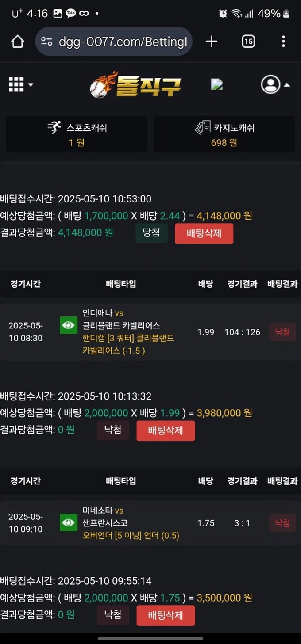This screenshot has width=301, height=644.
Task: Click 배팅삭제 for the 10:13:32 bet
Action: pyautogui.click(x=166, y=431)
